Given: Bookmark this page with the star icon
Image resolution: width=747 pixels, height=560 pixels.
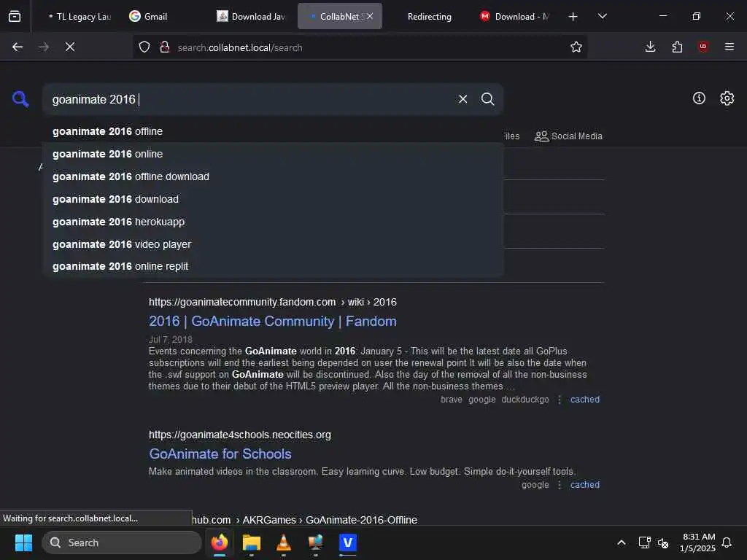Looking at the screenshot, I should tap(576, 47).
